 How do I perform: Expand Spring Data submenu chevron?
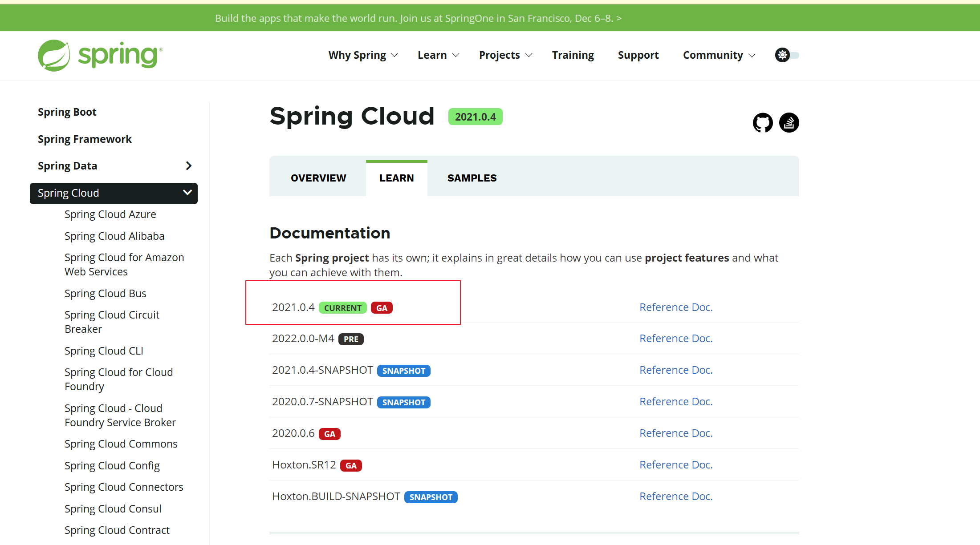click(189, 166)
